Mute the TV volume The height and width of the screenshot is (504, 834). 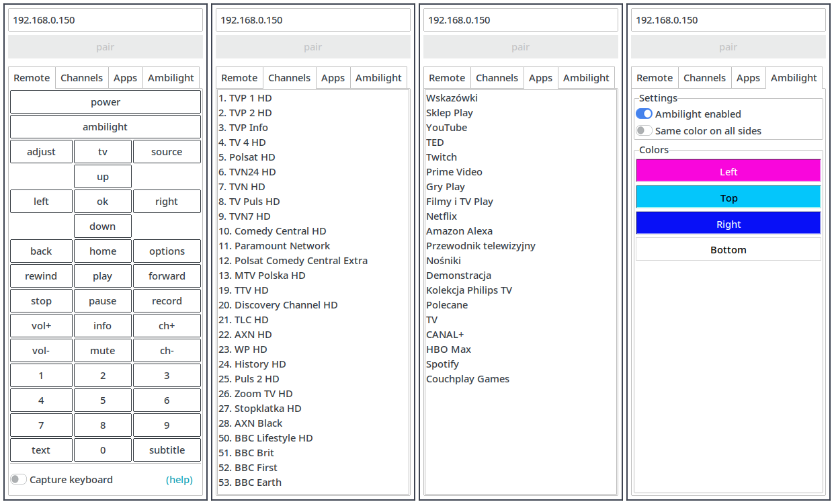(x=102, y=350)
